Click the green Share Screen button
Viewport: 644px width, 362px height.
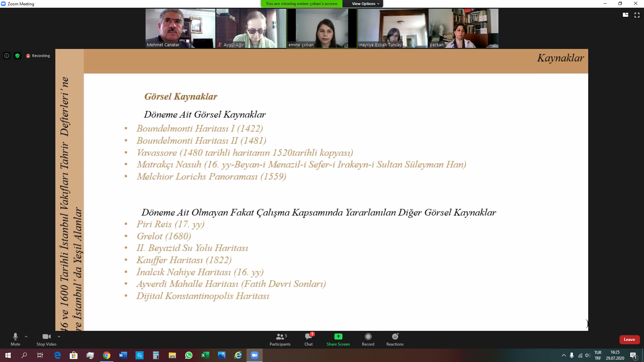point(338,339)
